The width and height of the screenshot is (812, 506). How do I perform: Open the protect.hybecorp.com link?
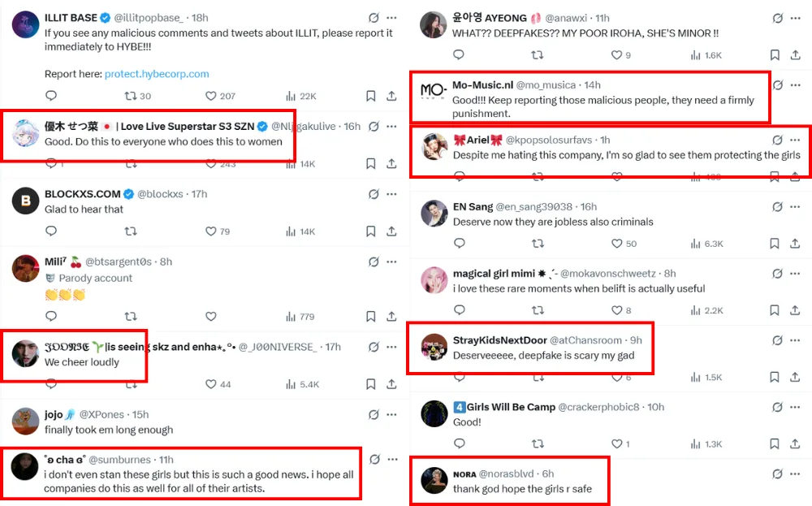click(x=157, y=74)
